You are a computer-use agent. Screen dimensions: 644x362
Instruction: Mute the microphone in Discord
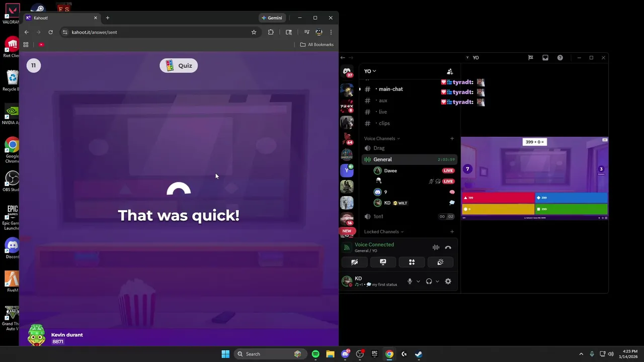(x=410, y=282)
